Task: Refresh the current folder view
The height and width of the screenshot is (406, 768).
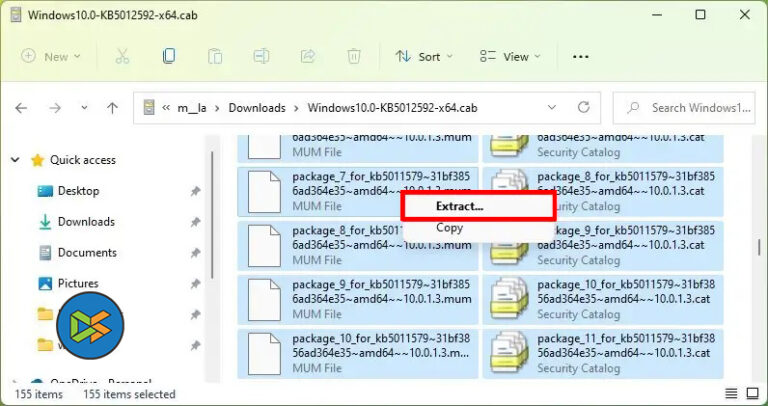Action: pos(586,108)
